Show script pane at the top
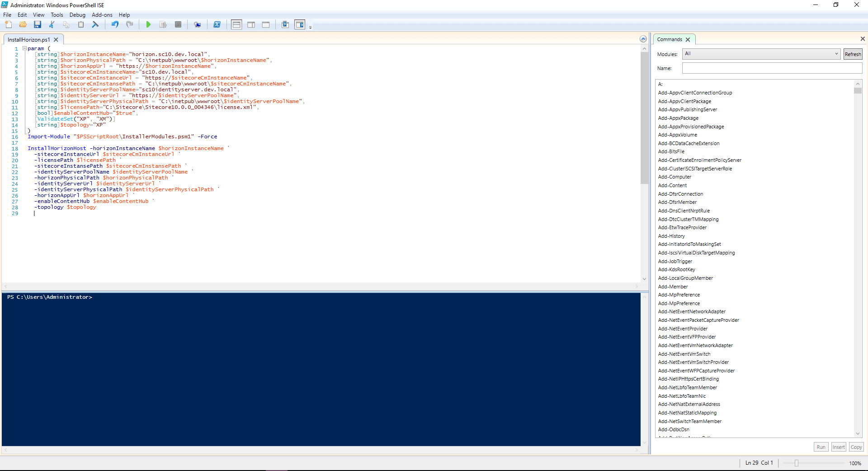The image size is (868, 471). pyautogui.click(x=236, y=24)
